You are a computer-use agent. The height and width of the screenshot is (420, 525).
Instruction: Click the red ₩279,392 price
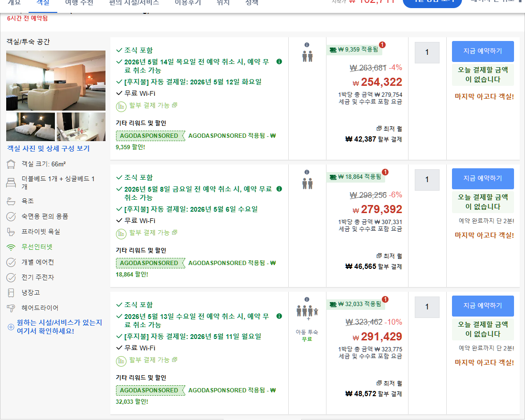pos(378,209)
